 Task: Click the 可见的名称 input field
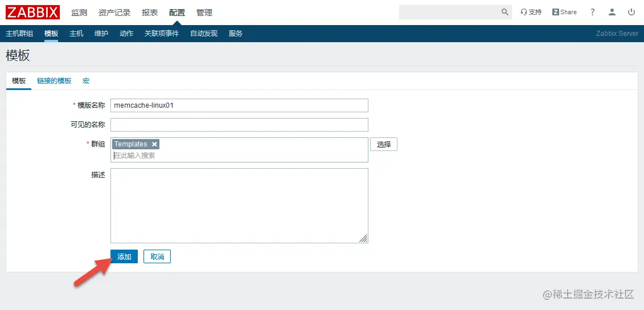(240, 125)
